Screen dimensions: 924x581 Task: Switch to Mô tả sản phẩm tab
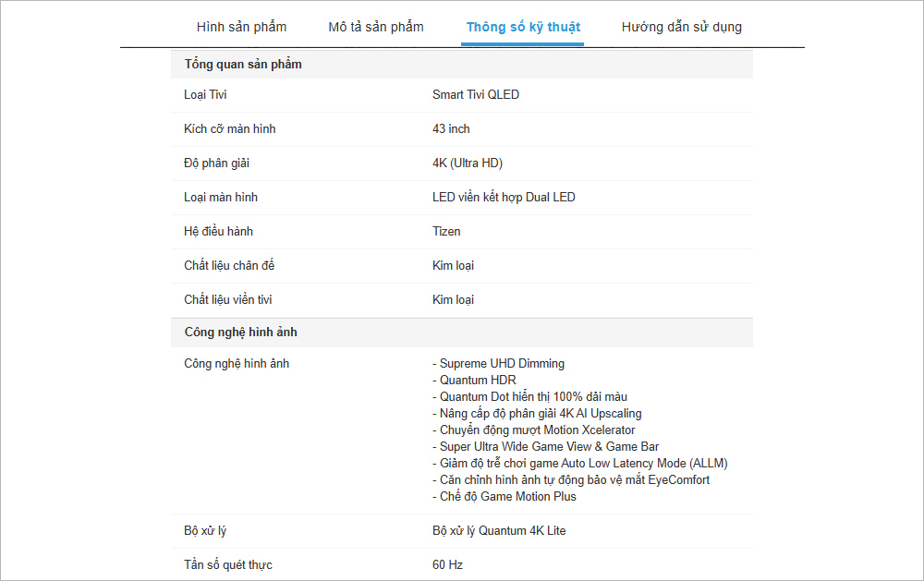click(376, 27)
